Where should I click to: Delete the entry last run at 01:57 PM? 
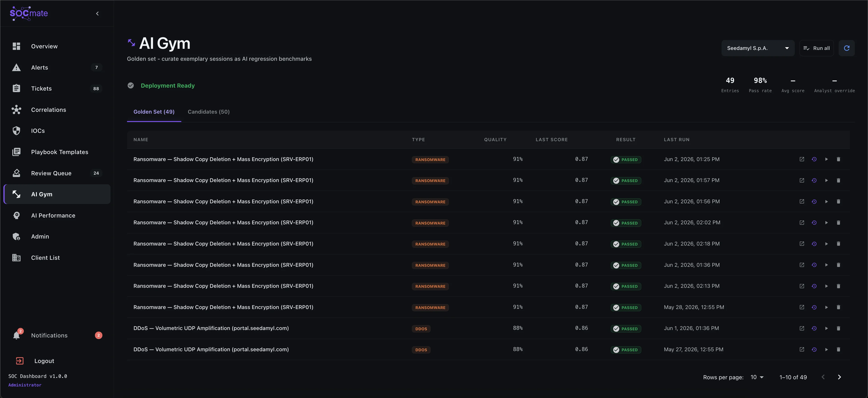[838, 180]
